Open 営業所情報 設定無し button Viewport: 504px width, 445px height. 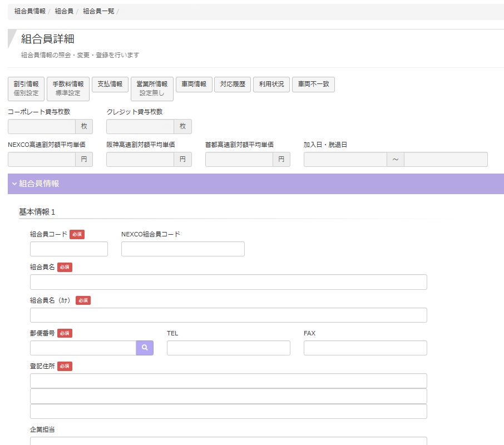tap(152, 88)
